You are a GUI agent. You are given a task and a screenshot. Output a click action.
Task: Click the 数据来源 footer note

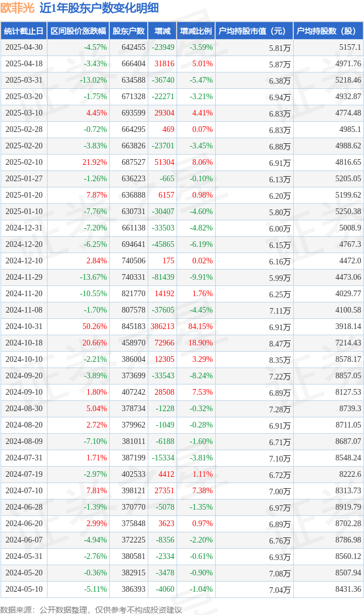(91, 609)
